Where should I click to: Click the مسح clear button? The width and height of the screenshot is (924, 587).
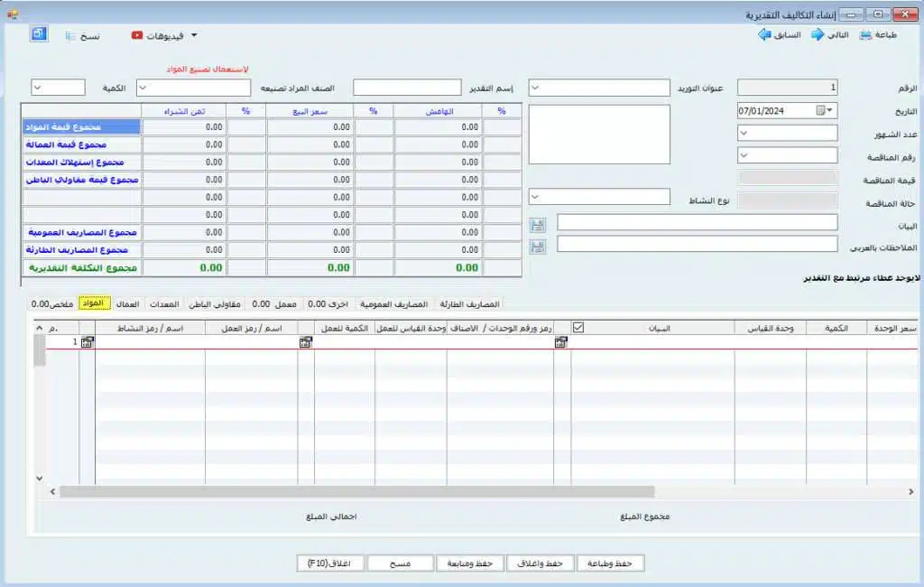coord(401,564)
